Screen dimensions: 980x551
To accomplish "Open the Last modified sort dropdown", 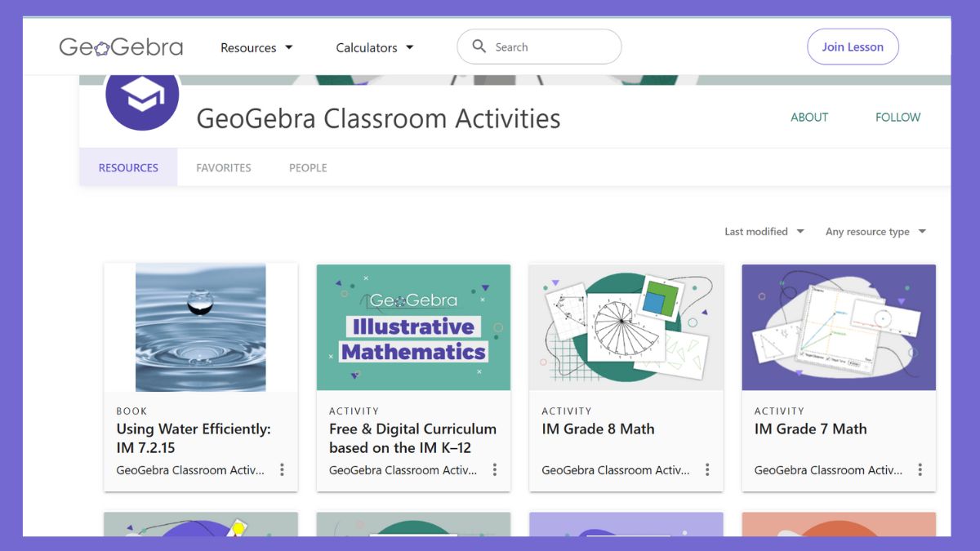I will click(x=764, y=232).
